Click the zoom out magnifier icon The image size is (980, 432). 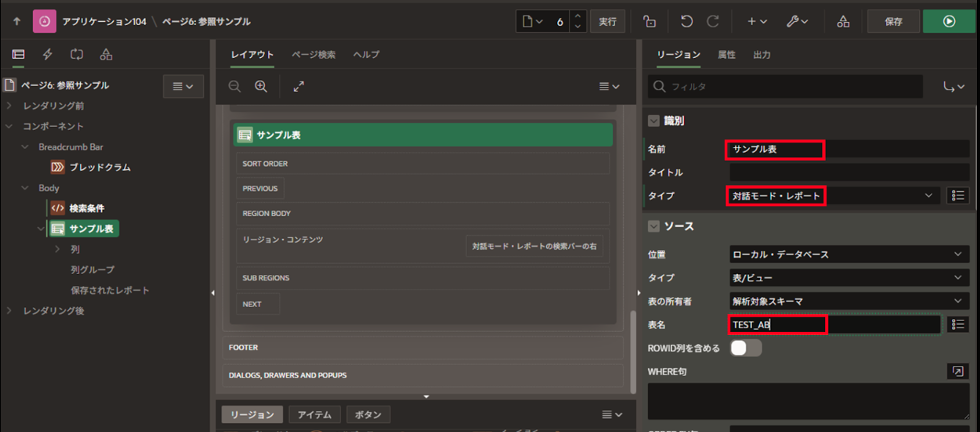pos(234,87)
